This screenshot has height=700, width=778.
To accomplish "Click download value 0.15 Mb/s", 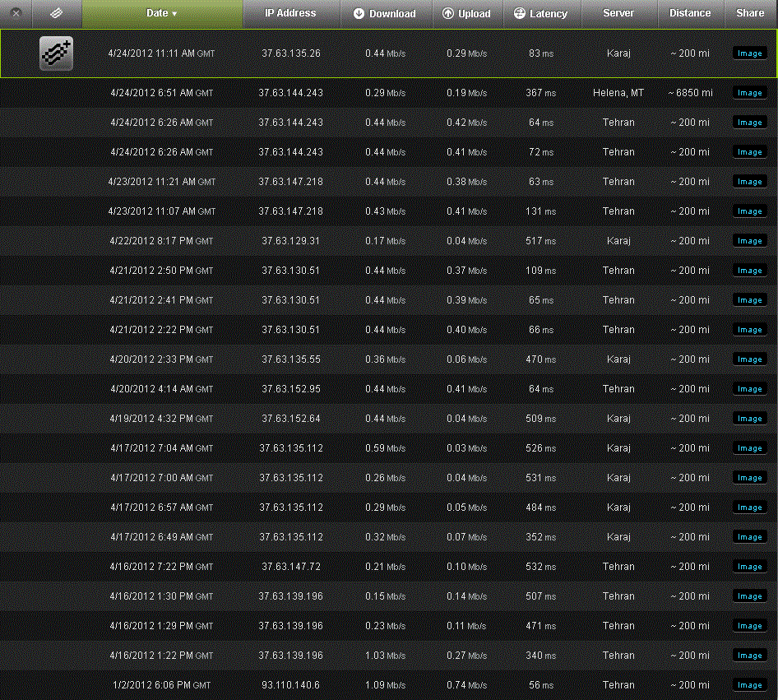I will point(386,596).
